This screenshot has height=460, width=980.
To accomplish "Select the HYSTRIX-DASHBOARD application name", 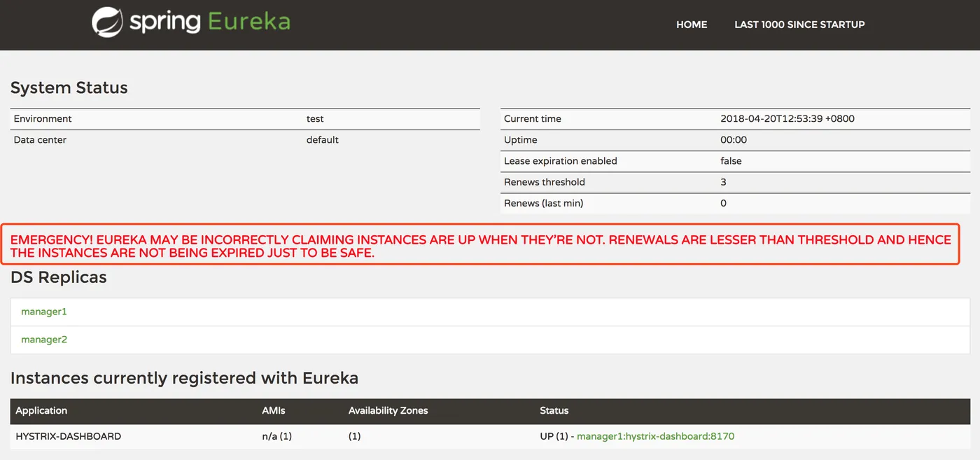I will (x=69, y=436).
